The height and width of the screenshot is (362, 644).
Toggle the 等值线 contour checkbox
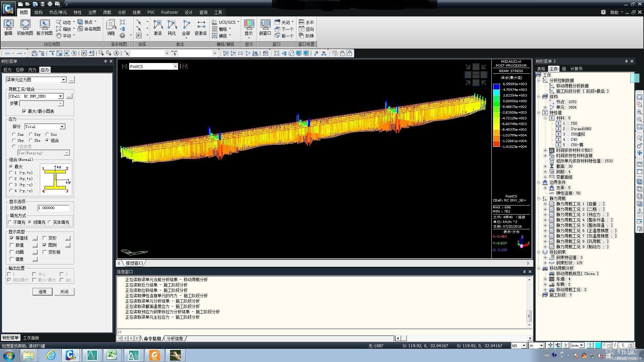pos(12,238)
